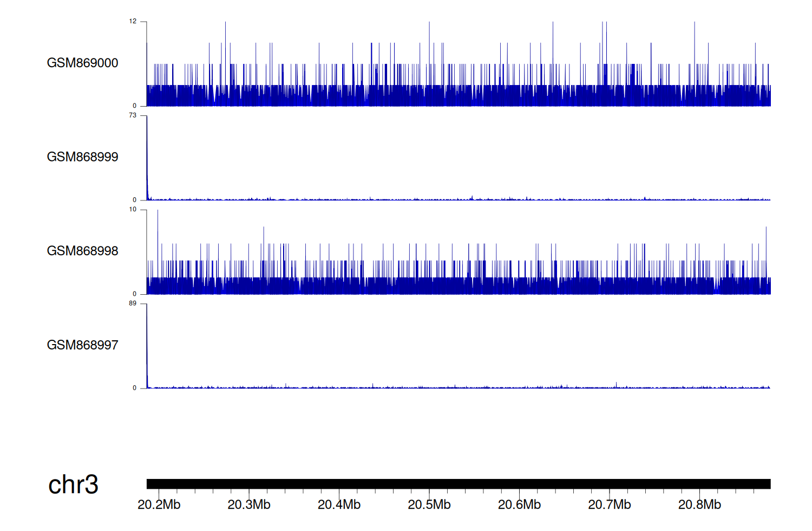Image resolution: width=812 pixels, height=531 pixels.
Task: Click the GSM869000 track label
Action: 82,63
